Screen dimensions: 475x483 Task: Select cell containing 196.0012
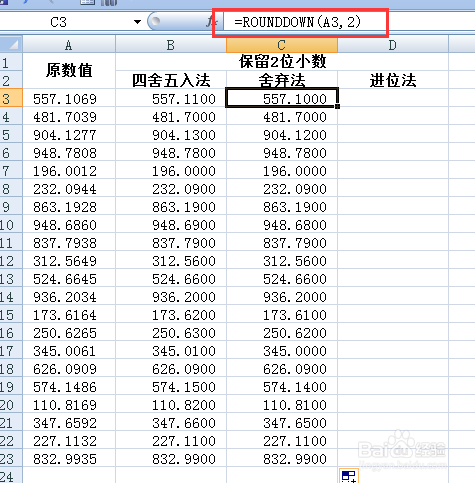(69, 171)
